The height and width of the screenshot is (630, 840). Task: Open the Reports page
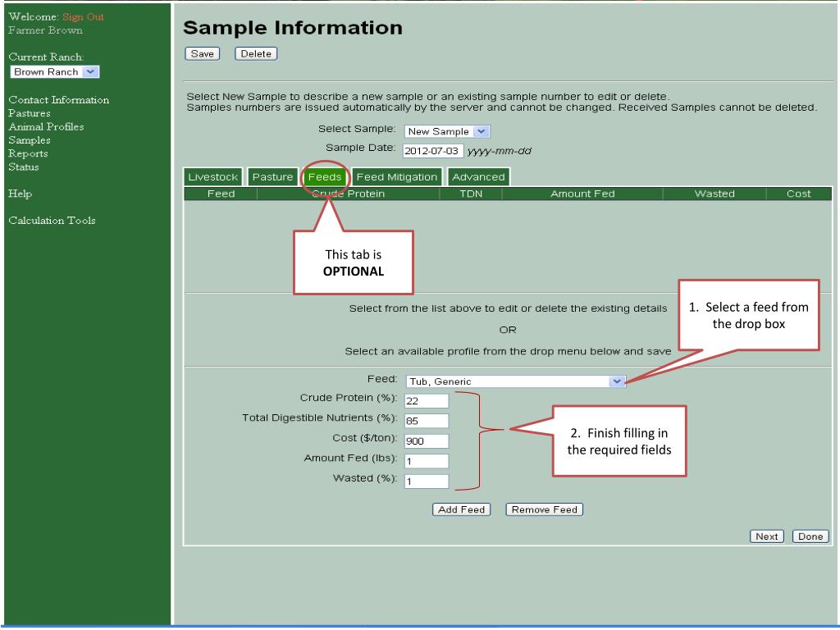[29, 153]
